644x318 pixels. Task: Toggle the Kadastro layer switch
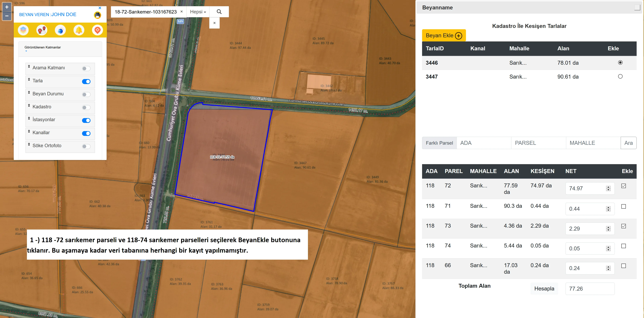pyautogui.click(x=86, y=108)
